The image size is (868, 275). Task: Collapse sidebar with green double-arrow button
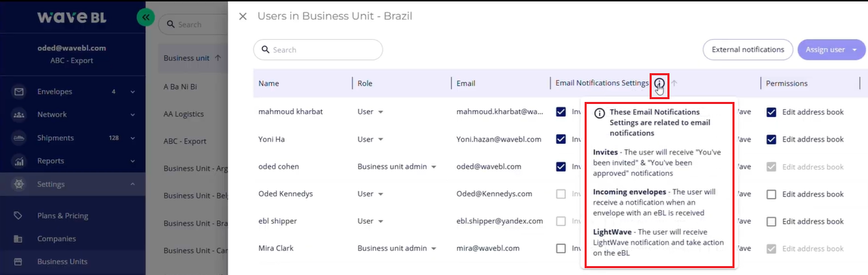[x=145, y=18]
